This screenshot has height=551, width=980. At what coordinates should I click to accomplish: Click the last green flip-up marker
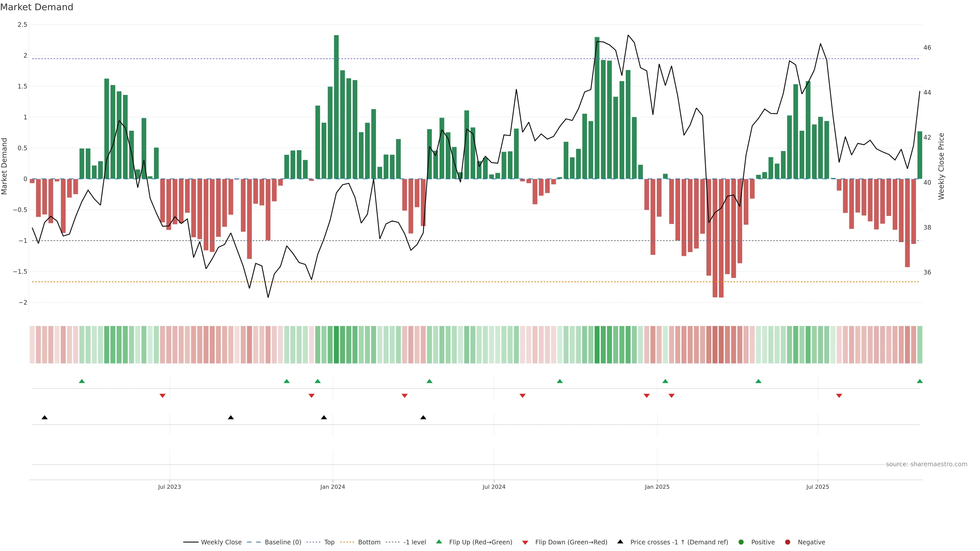(x=920, y=381)
